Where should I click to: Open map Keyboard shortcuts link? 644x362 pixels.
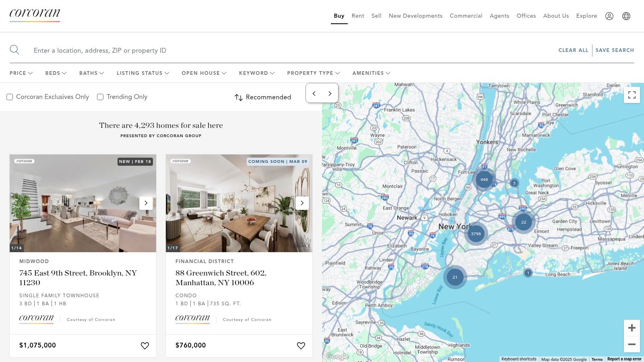[519, 359]
